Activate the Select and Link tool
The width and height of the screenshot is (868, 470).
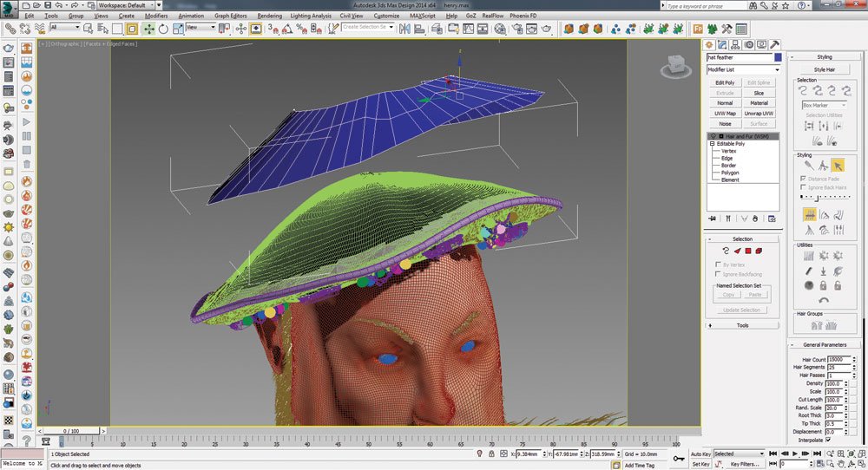point(10,29)
